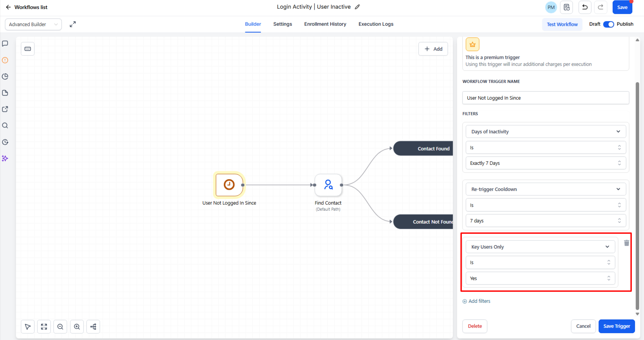
Task: Click Save Trigger button
Action: click(616, 326)
